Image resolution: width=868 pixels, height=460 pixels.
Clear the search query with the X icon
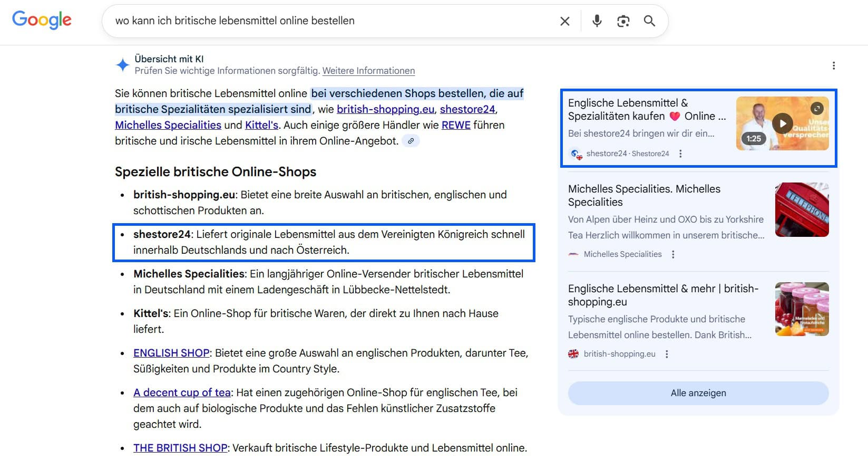pyautogui.click(x=564, y=21)
